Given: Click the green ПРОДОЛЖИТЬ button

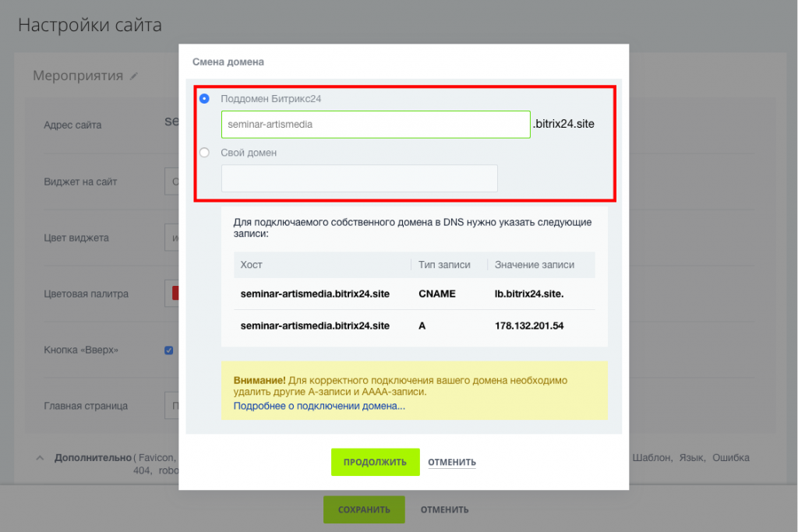Looking at the screenshot, I should click(x=375, y=463).
